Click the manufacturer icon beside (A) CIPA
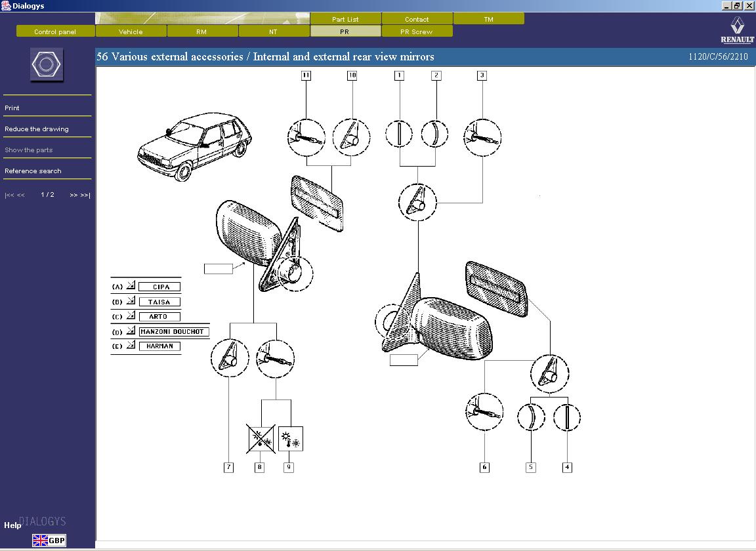Viewport: 756px width, 551px height. pos(131,285)
